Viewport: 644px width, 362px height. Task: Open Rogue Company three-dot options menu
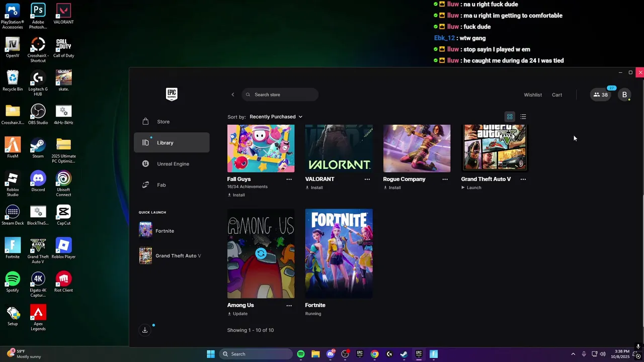[445, 179]
